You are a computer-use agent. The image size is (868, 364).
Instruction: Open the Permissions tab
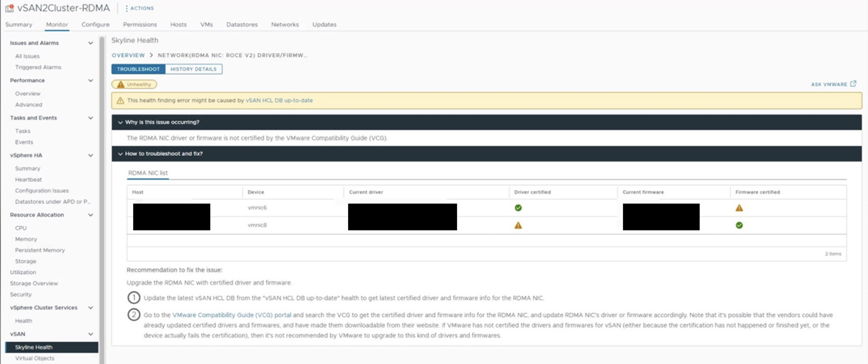coord(140,24)
